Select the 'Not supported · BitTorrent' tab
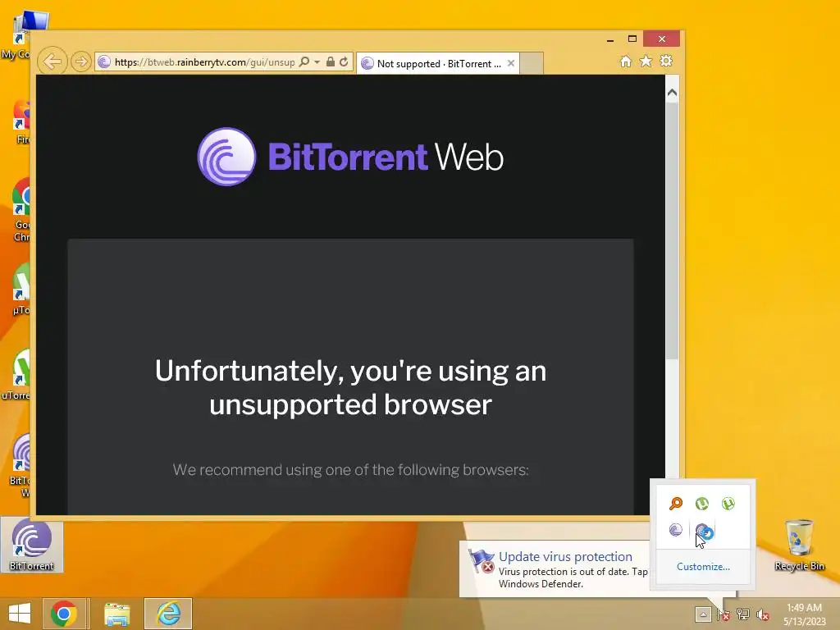Viewport: 840px width, 630px height. click(x=438, y=64)
